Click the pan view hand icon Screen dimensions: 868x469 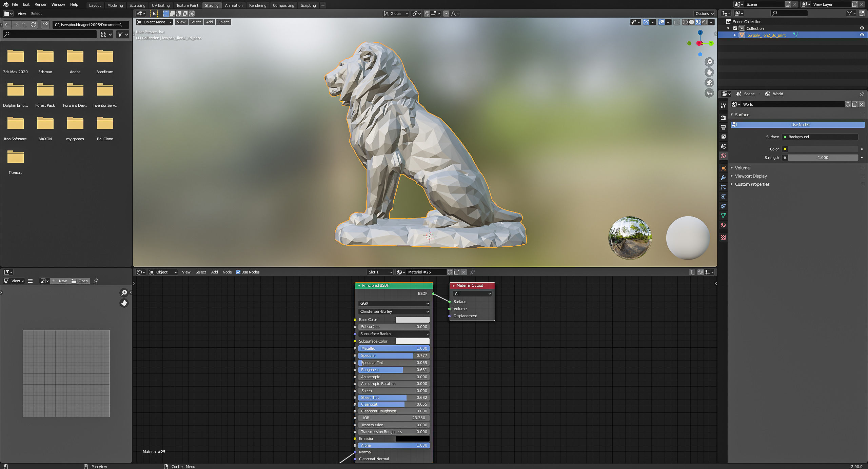tap(709, 72)
